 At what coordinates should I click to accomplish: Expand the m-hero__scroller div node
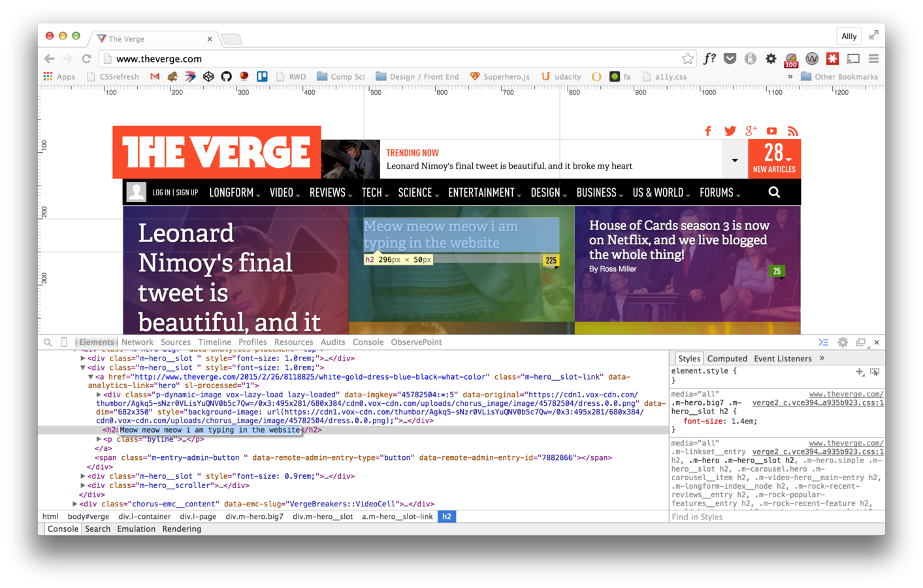[83, 485]
